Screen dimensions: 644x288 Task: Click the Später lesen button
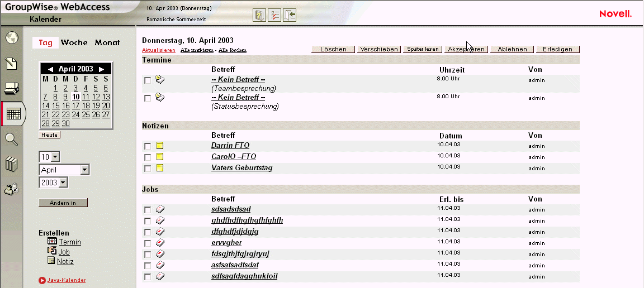[x=423, y=49]
